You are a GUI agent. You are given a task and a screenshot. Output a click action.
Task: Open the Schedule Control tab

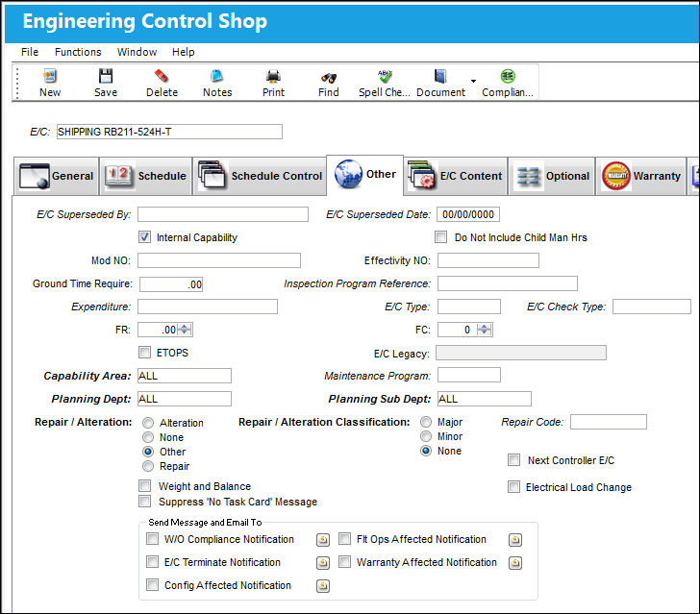(260, 176)
